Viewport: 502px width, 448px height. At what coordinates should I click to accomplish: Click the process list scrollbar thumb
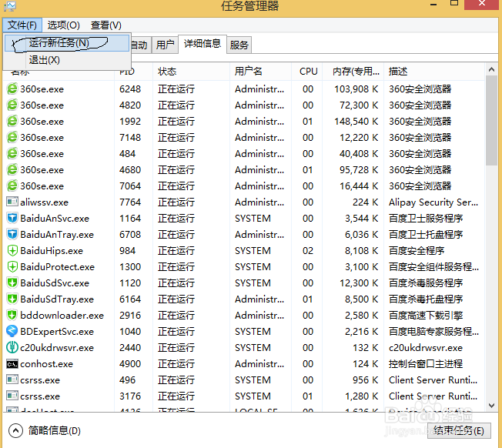coord(492,121)
